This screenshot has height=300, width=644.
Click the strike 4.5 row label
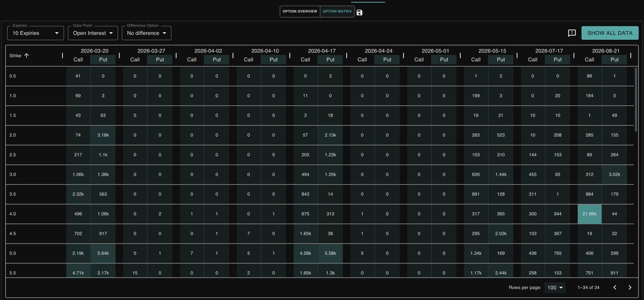[x=13, y=233]
